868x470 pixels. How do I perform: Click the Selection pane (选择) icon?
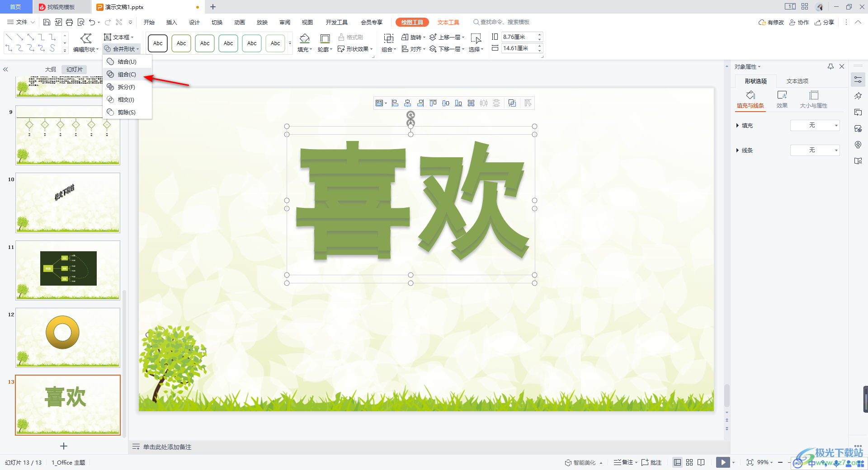click(x=476, y=39)
